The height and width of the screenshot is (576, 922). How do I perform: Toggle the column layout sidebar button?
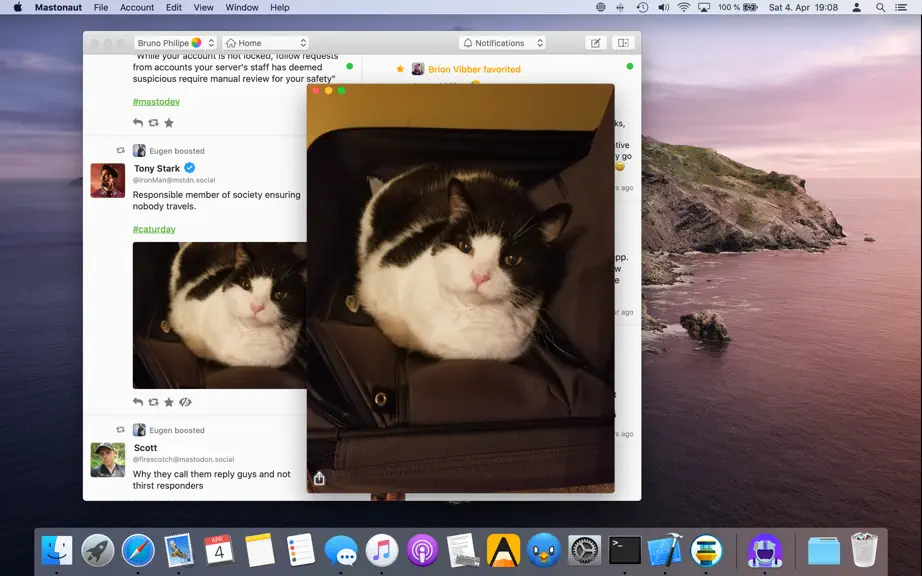point(623,43)
